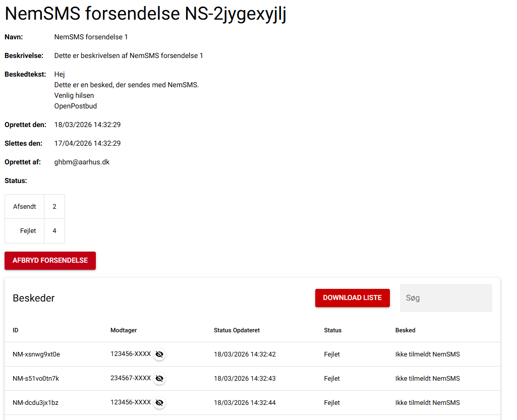Image resolution: width=517 pixels, height=420 pixels.
Task: Click the Download Liste button
Action: (x=352, y=298)
